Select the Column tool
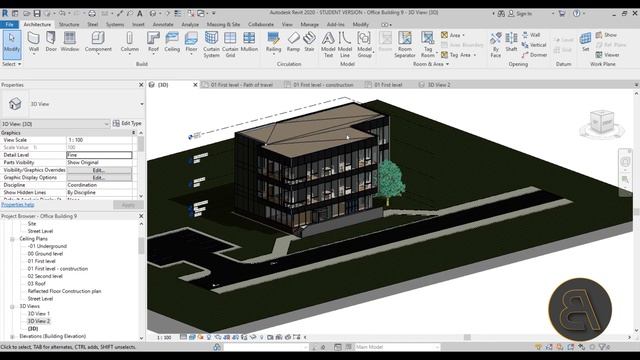 point(129,42)
